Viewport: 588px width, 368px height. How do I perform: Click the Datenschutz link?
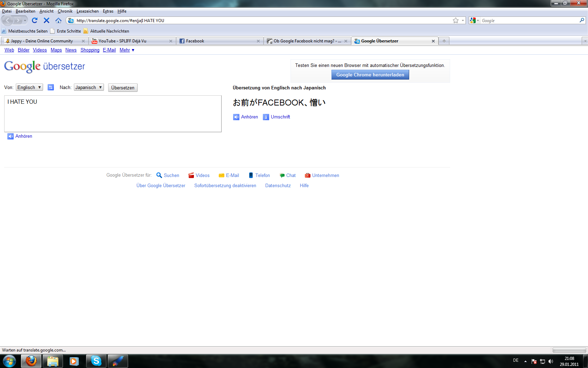click(x=278, y=186)
